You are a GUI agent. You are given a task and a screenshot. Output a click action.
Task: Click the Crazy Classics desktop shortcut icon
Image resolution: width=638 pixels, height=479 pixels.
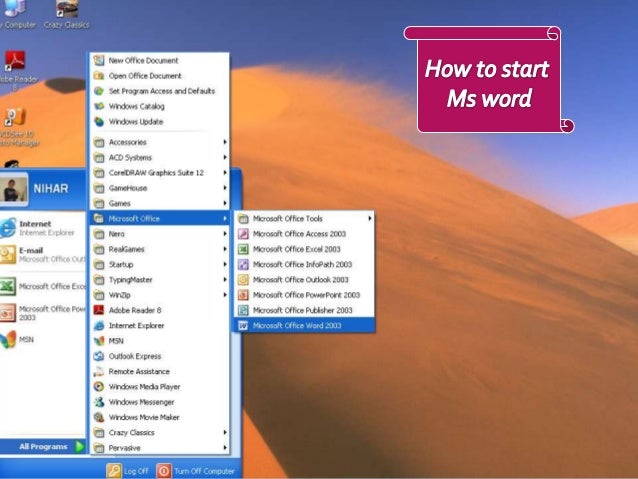(x=67, y=9)
